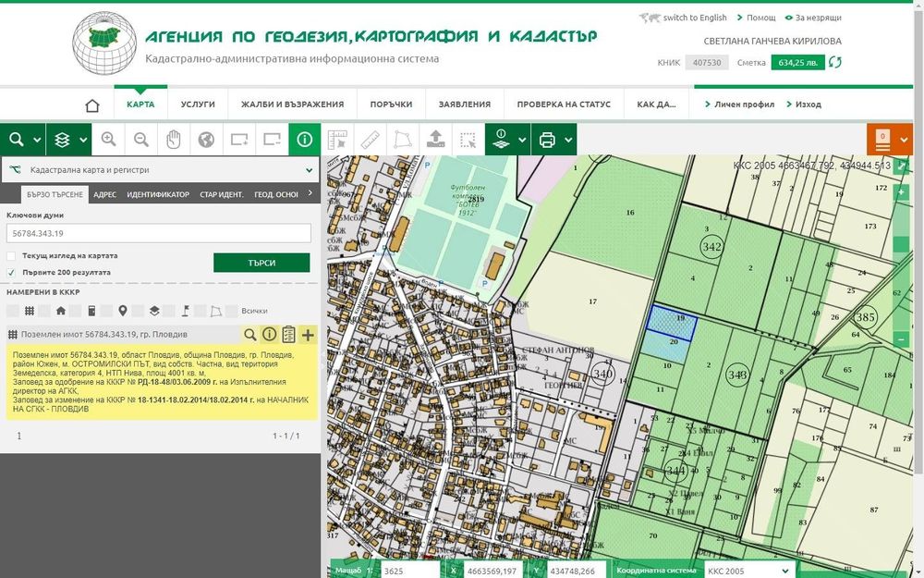Click the map zoom-in plus button
This screenshot has width=924, height=578.
(900, 192)
